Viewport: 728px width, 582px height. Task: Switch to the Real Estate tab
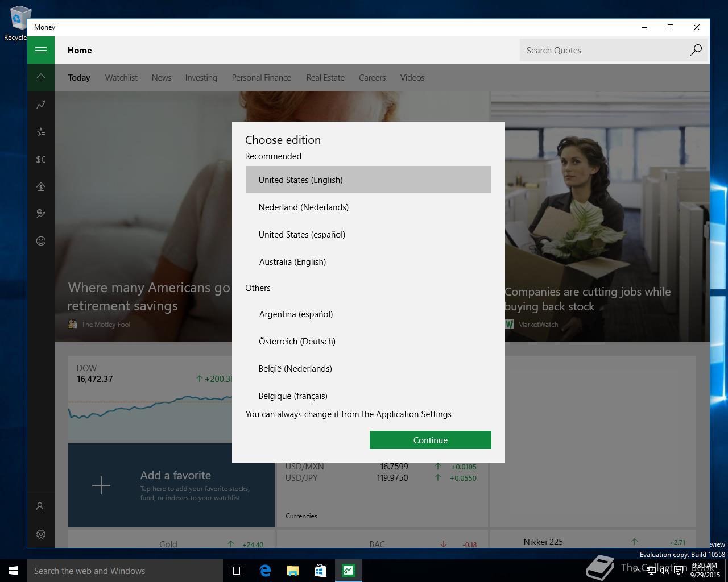coord(325,78)
